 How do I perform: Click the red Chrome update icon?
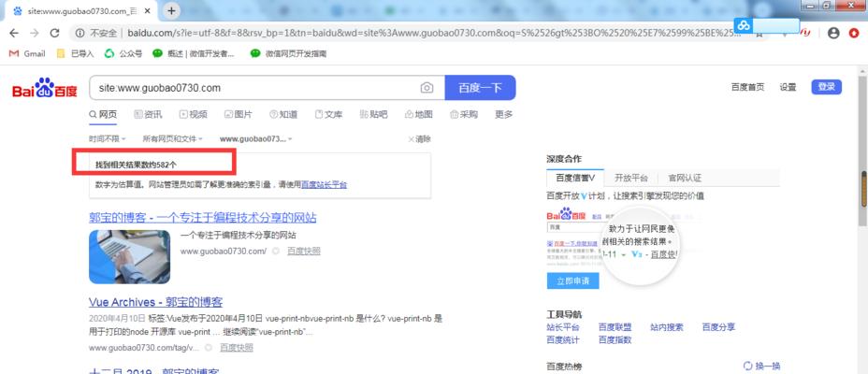point(854,34)
